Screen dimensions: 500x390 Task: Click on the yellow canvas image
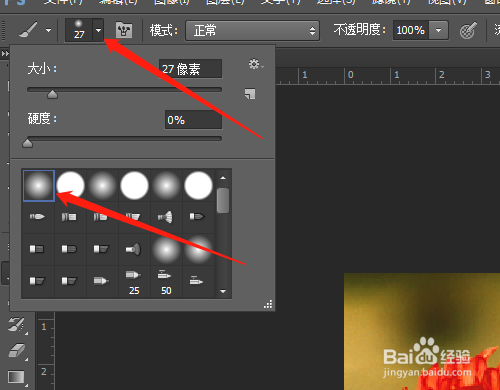[422, 331]
